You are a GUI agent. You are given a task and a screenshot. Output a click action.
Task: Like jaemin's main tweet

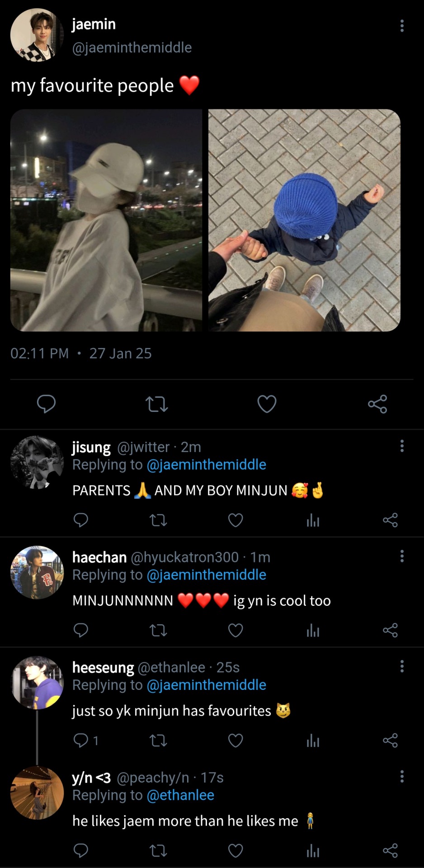tap(267, 404)
